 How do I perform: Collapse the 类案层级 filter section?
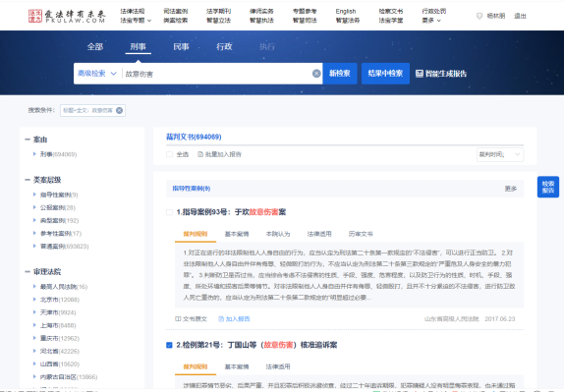click(28, 180)
